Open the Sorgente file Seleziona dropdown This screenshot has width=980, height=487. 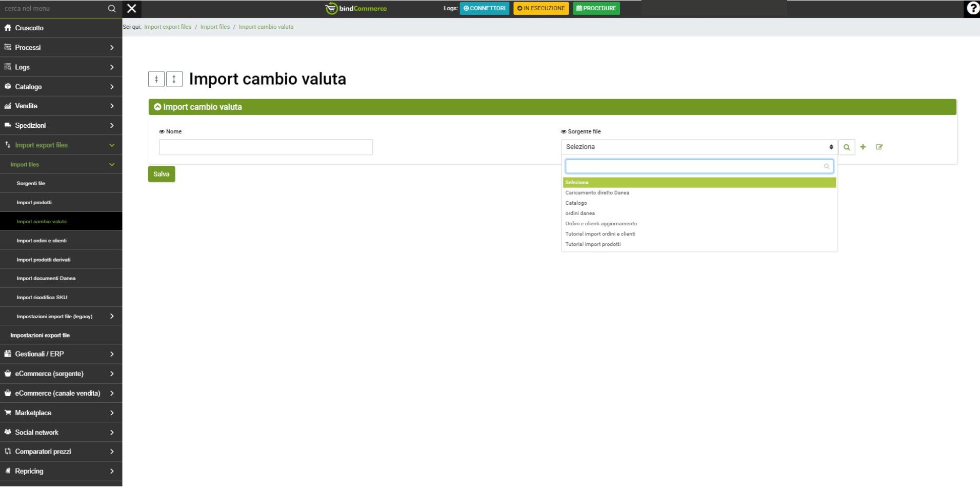click(x=699, y=147)
